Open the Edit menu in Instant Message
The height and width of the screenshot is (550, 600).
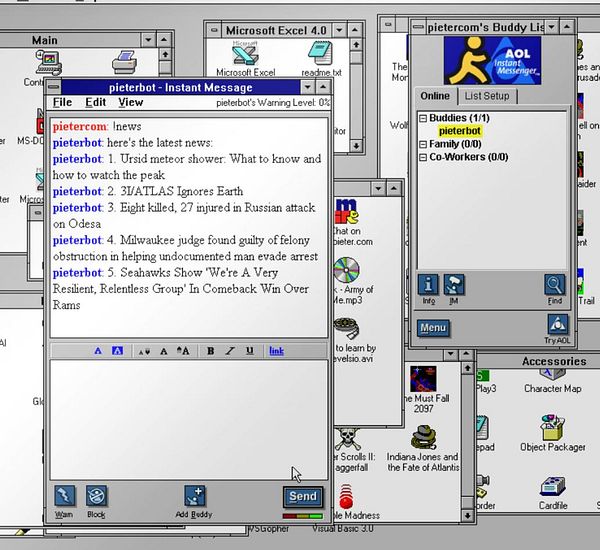(95, 102)
